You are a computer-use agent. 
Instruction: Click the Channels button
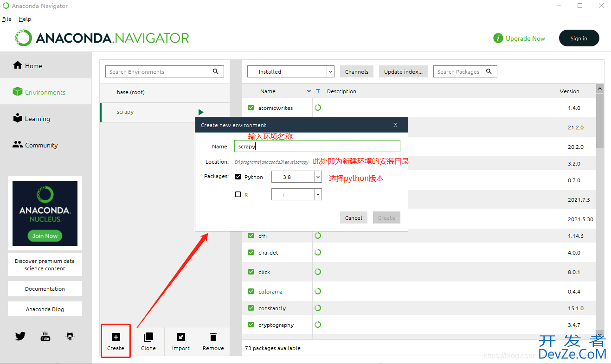click(357, 72)
